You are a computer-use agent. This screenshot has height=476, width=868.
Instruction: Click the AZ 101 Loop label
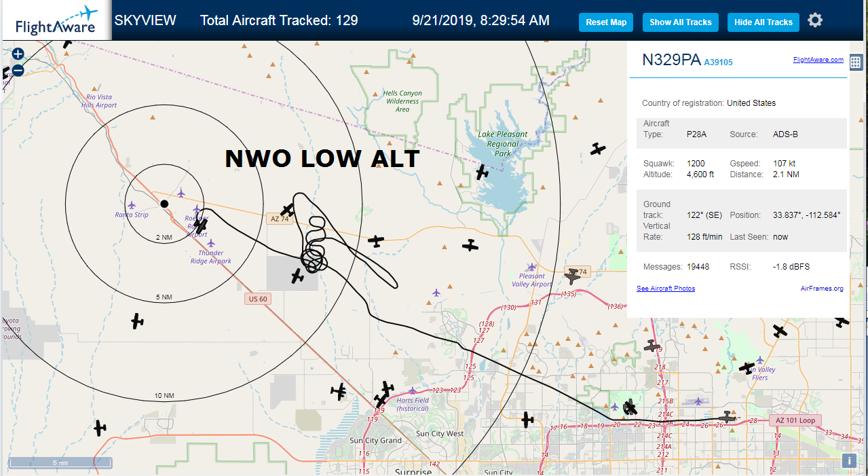pyautogui.click(x=795, y=420)
